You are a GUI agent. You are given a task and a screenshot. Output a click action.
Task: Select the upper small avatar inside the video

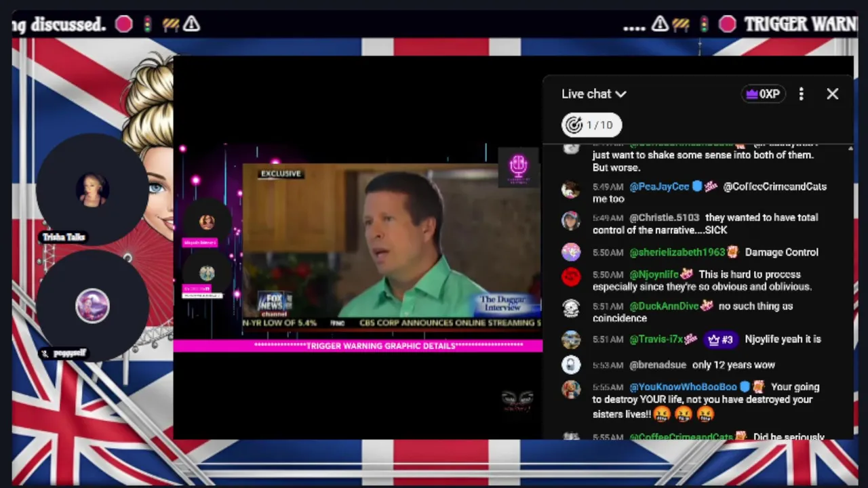tap(207, 222)
